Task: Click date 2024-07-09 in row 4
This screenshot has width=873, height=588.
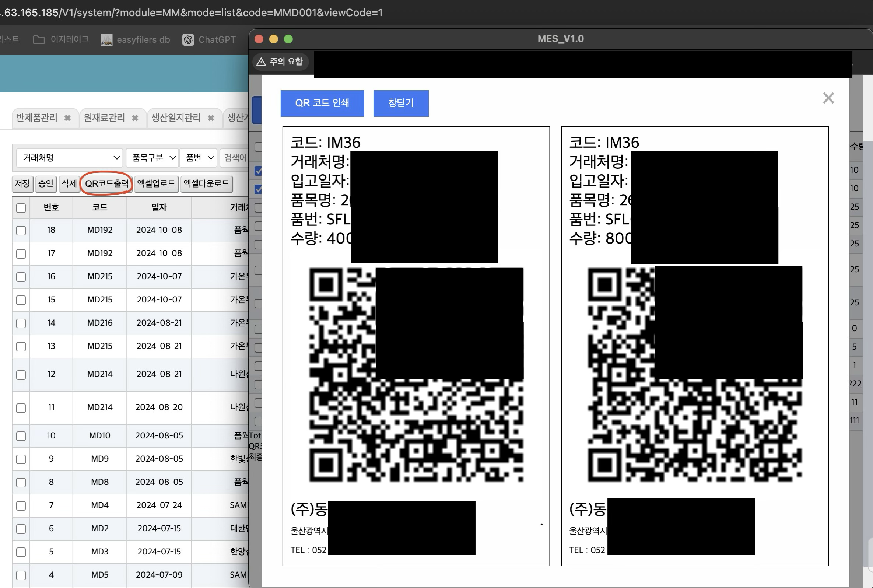Action: pyautogui.click(x=159, y=575)
